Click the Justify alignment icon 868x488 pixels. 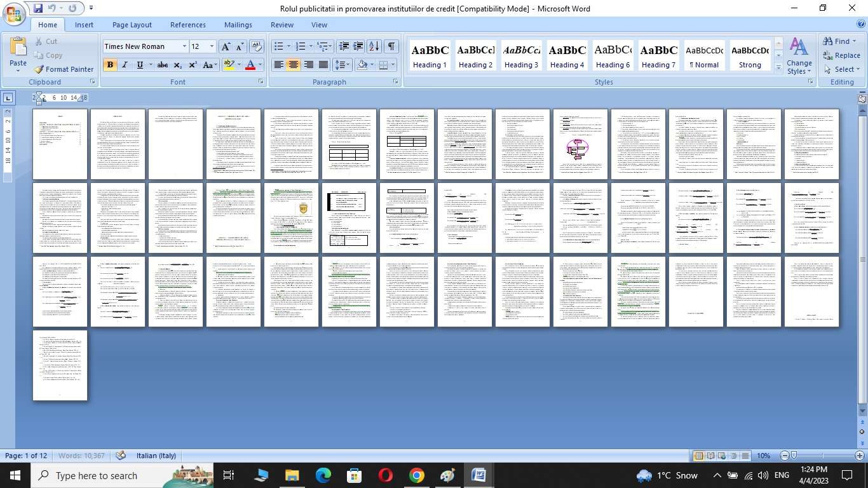coord(323,65)
